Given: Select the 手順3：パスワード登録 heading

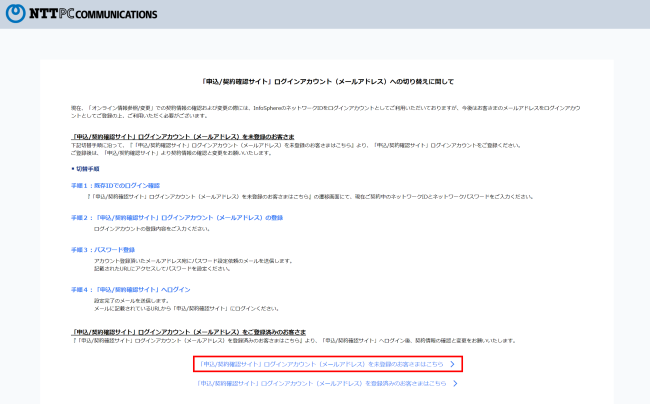Looking at the screenshot, I should click(103, 250).
